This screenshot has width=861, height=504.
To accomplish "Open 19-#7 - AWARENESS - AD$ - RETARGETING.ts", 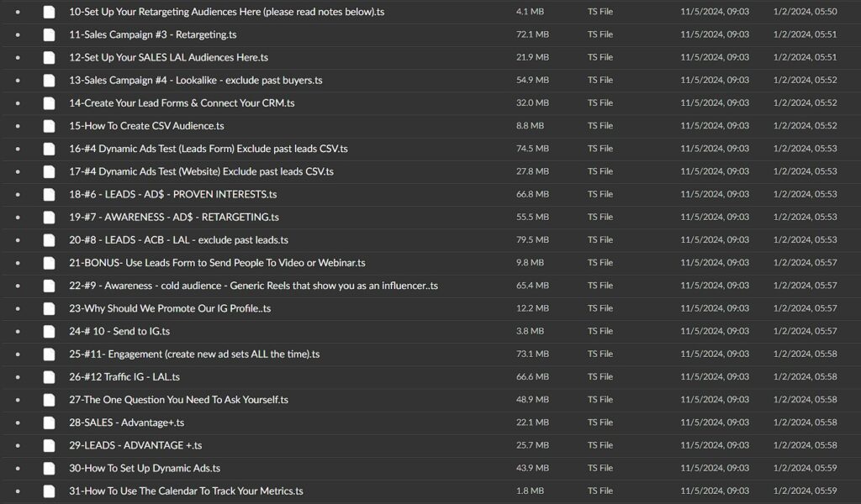I will (x=177, y=217).
